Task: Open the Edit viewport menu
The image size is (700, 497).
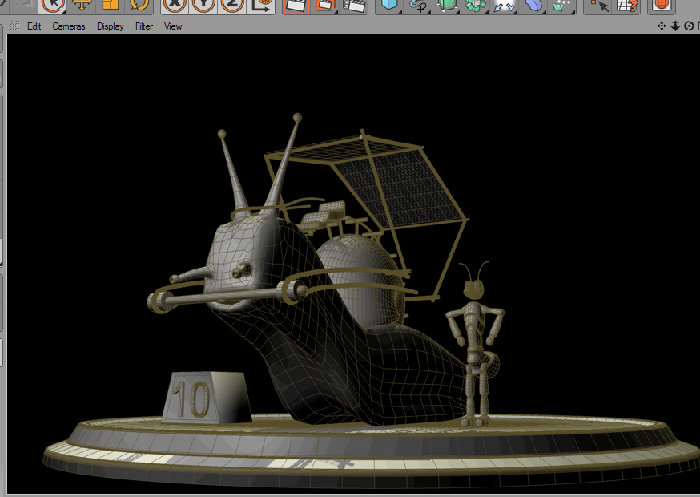Action: [x=34, y=26]
